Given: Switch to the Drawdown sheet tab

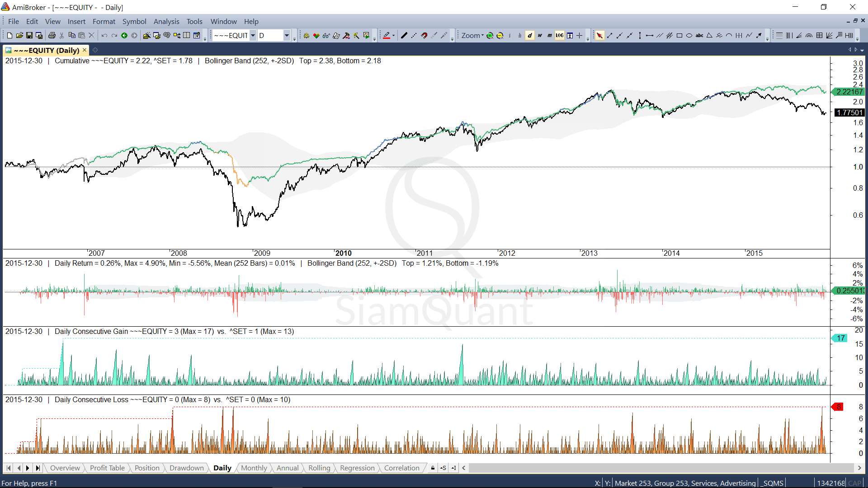Looking at the screenshot, I should pos(186,468).
